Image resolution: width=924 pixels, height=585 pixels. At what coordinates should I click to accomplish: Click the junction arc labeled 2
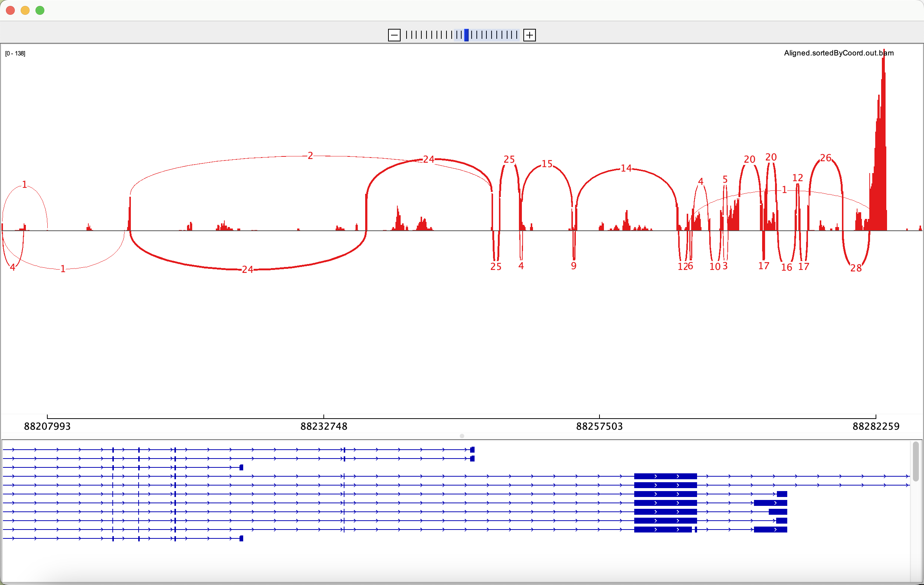coord(310,155)
